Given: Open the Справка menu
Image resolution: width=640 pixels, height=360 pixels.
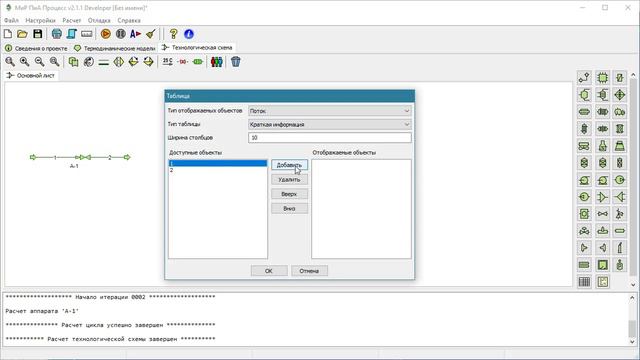Looking at the screenshot, I should [x=129, y=20].
